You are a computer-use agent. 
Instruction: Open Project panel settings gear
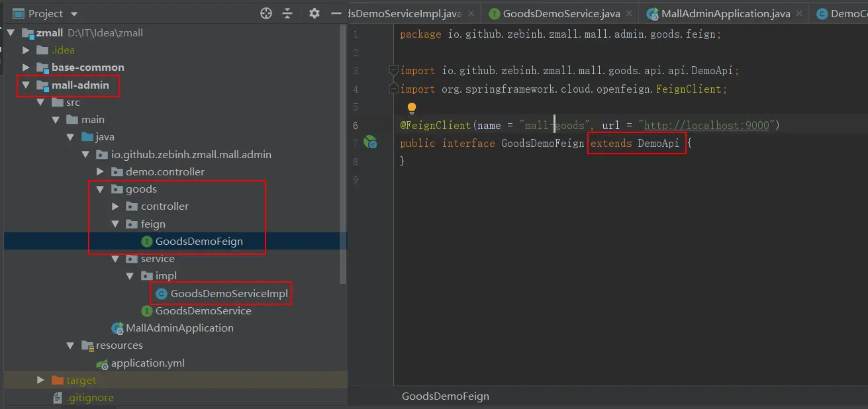(x=314, y=13)
